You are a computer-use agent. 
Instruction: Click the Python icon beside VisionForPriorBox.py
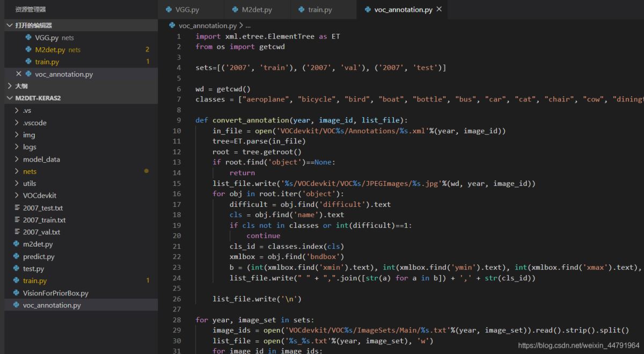pyautogui.click(x=17, y=293)
